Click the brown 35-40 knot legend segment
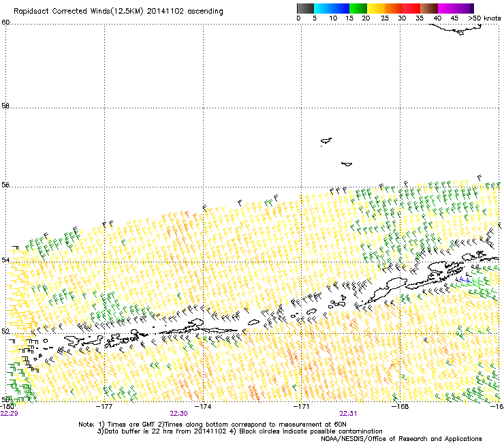Screen dimensions: 504x443 429,8
